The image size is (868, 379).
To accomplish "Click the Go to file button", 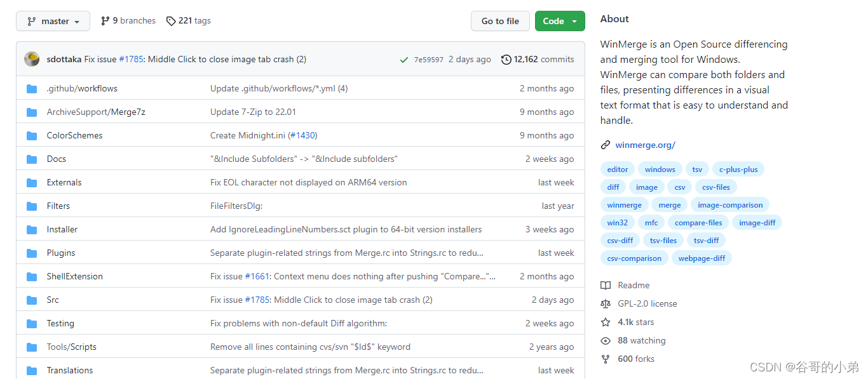I will [x=500, y=21].
